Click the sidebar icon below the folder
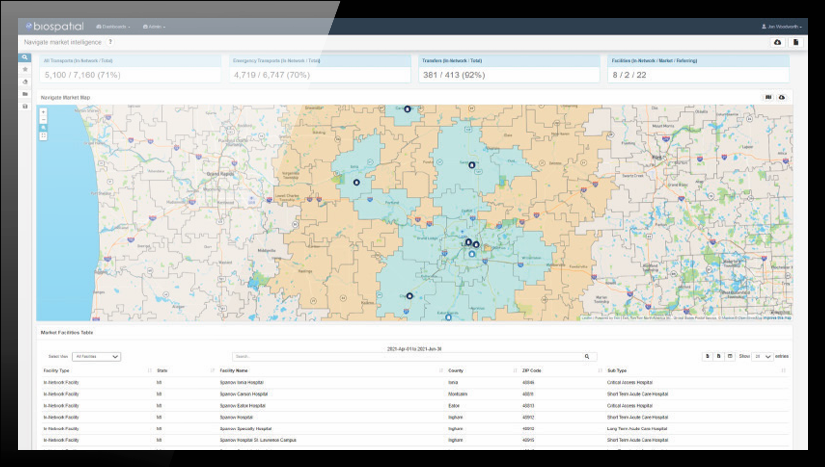Image resolution: width=825 pixels, height=467 pixels. coord(25,106)
